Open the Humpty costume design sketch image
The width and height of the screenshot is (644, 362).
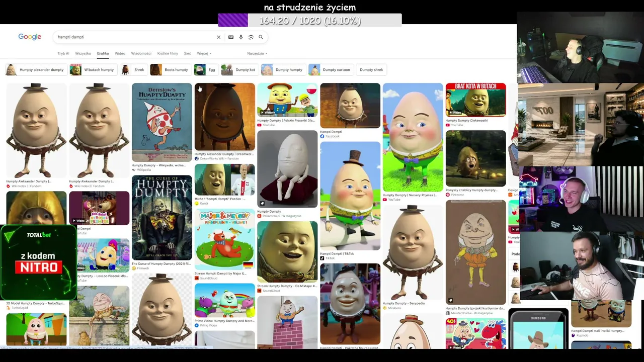coord(475,252)
